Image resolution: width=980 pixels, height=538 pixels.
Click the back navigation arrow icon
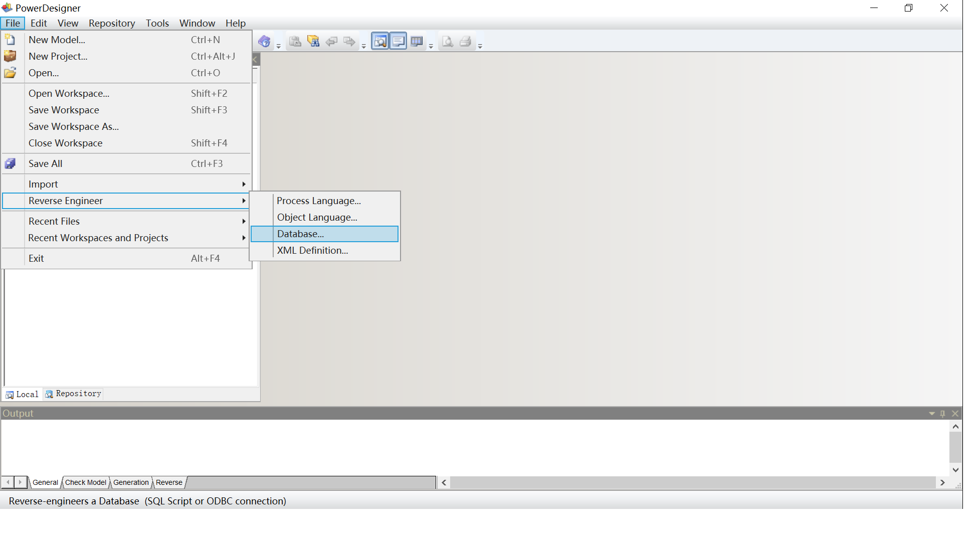tap(331, 41)
